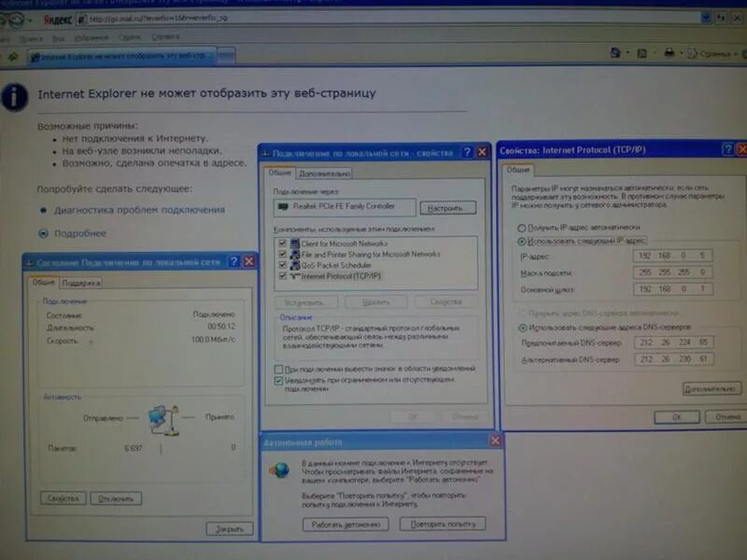Screen dimensions: 747x560
Task: Click the subnet mask input field
Action: 672,273
